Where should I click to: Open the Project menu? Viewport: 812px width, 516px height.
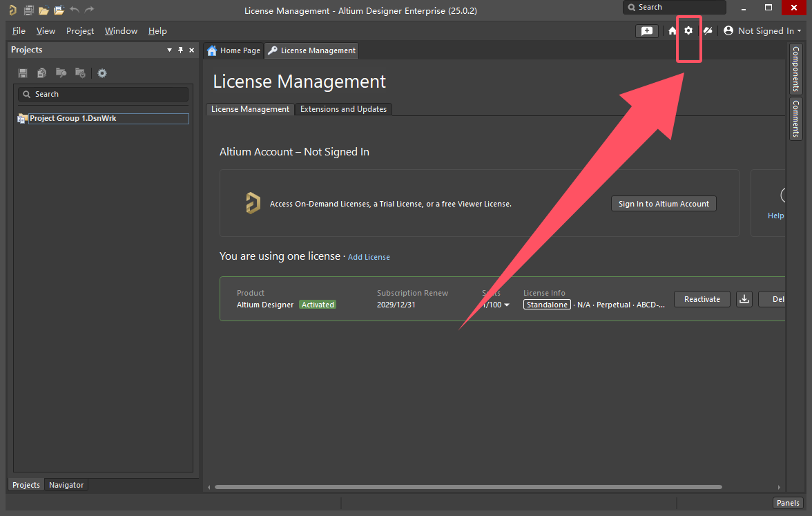click(x=80, y=31)
